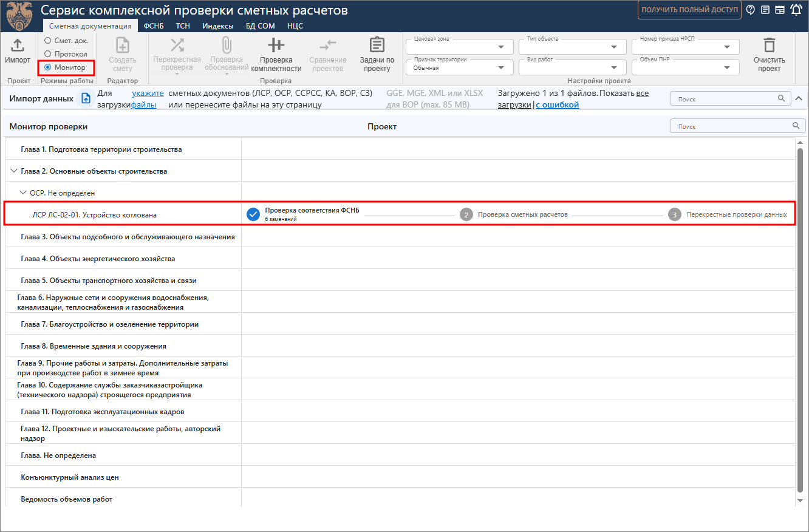Click the window layout icon in header
Screen dimensions: 809x532
[780, 10]
